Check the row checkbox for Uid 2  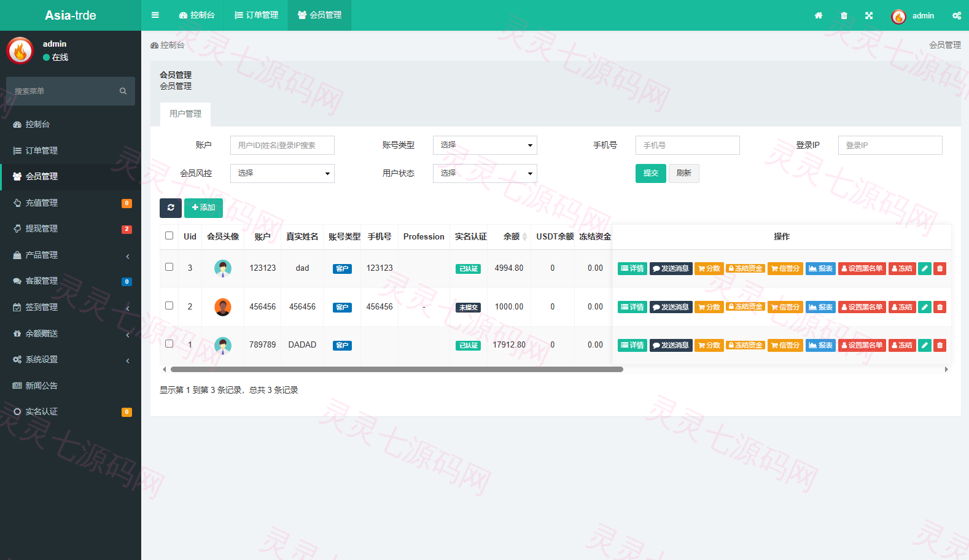[x=169, y=305]
